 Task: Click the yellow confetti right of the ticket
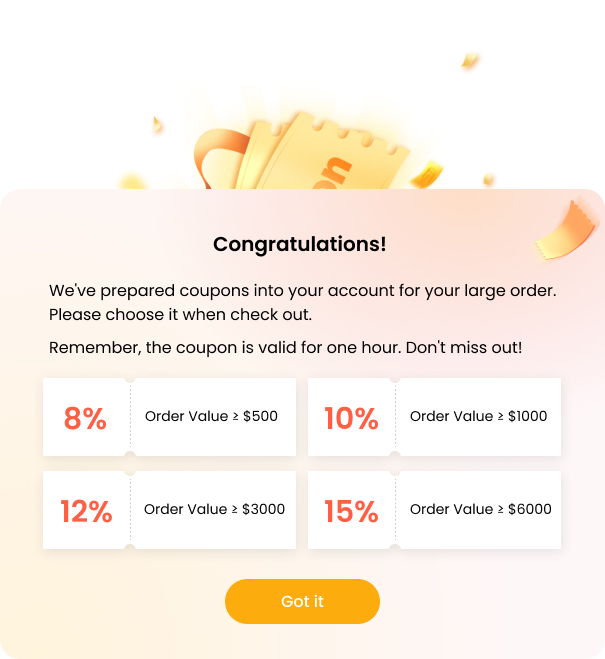coord(430,170)
